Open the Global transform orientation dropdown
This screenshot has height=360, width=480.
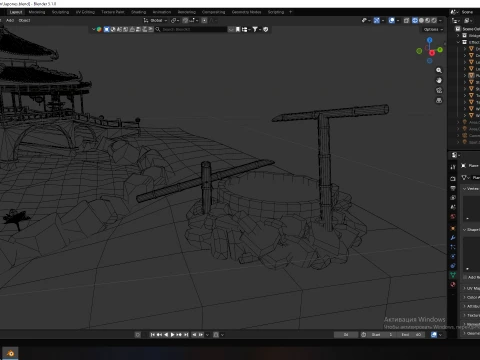click(155, 20)
